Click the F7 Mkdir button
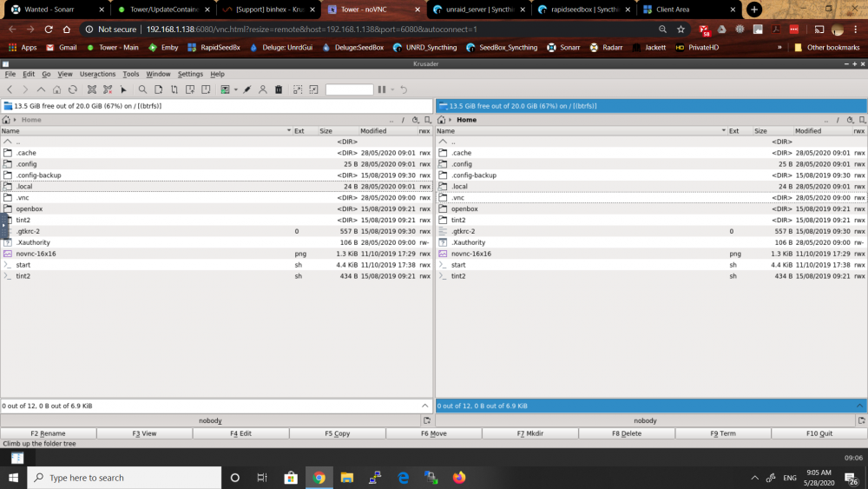This screenshot has height=489, width=868. pos(529,433)
